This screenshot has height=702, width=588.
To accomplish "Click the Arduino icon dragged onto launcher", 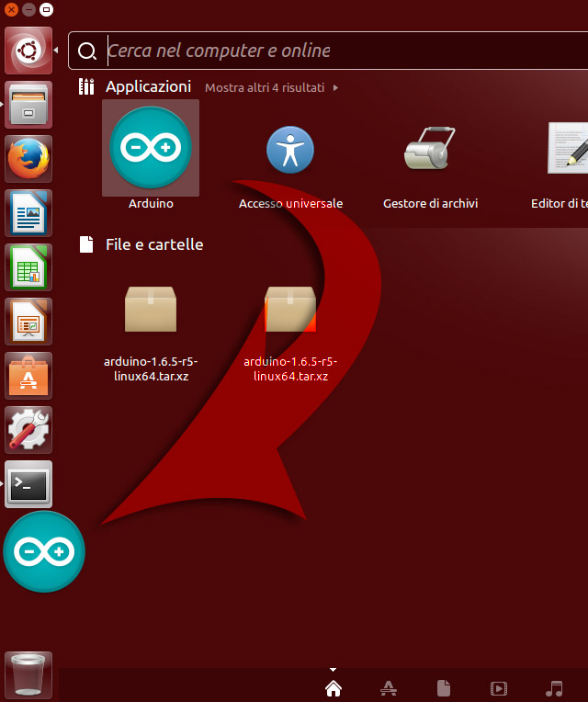I will pos(44,551).
